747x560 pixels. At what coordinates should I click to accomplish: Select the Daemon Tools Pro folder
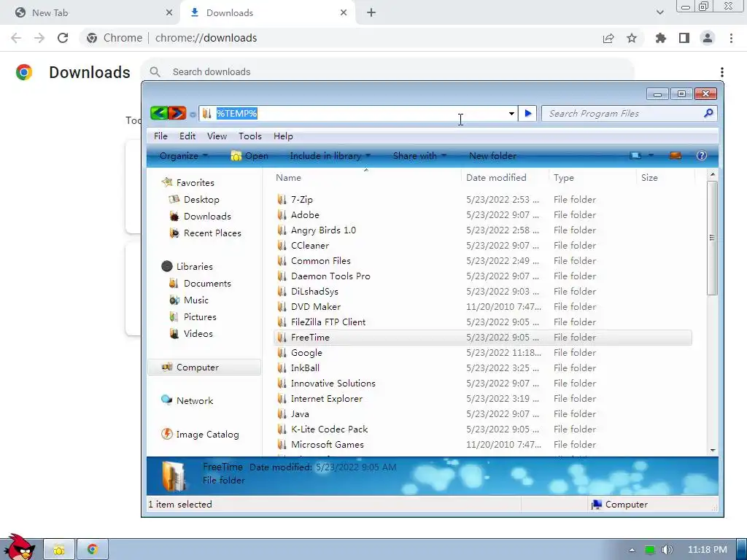pyautogui.click(x=324, y=276)
